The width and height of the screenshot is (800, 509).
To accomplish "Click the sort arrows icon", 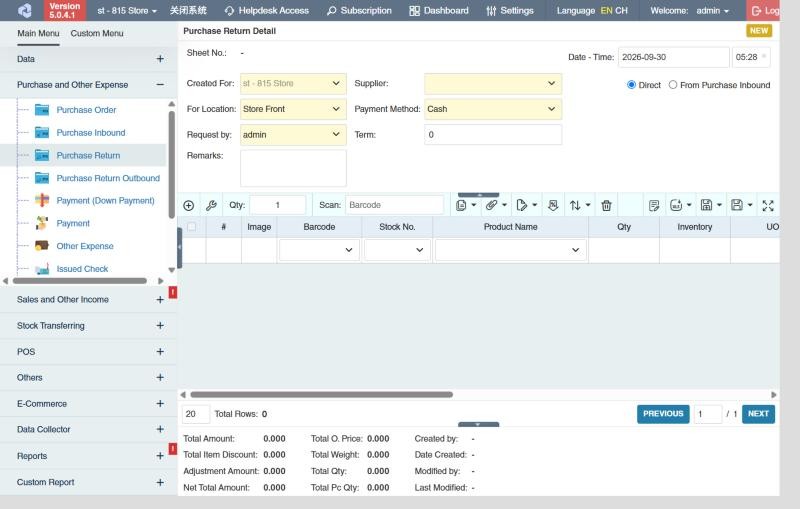I will pos(575,205).
